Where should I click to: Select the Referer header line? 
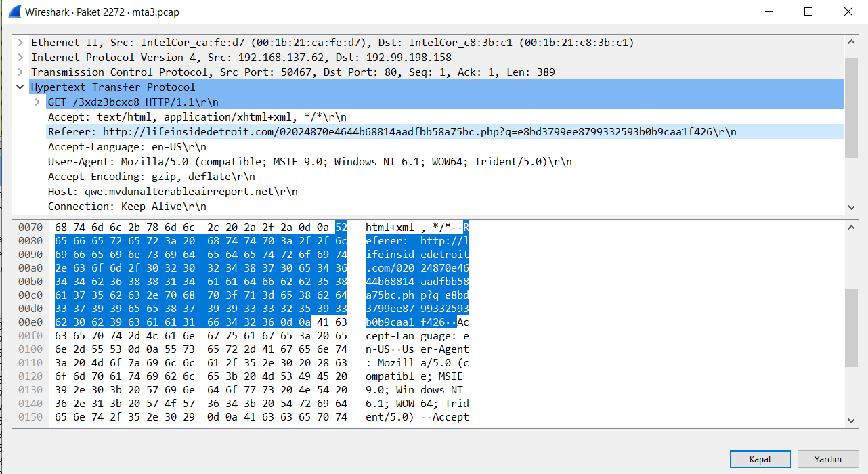pyautogui.click(x=446, y=132)
